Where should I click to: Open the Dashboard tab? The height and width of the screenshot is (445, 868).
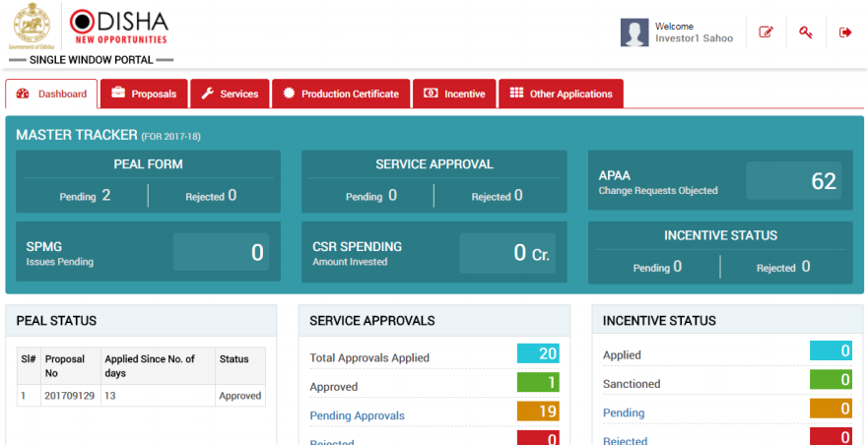[52, 95]
